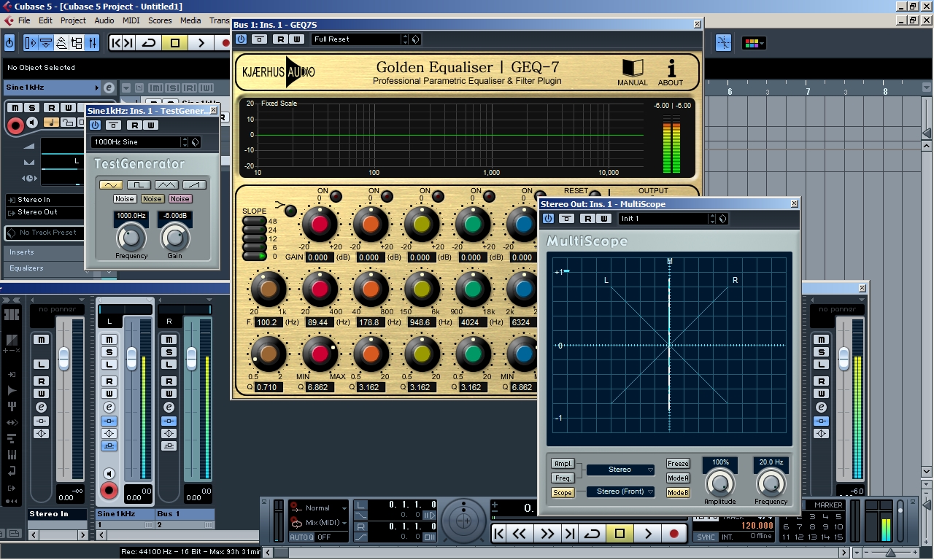
Task: Mute the Sine1kHz mixer channel
Action: (x=109, y=340)
